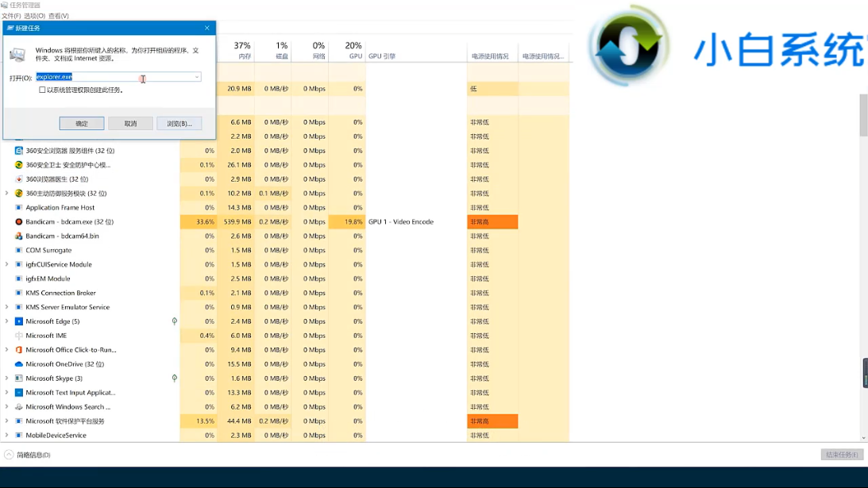The height and width of the screenshot is (488, 868).
Task: Click the Microsoft Edge process icon
Action: coord(19,321)
